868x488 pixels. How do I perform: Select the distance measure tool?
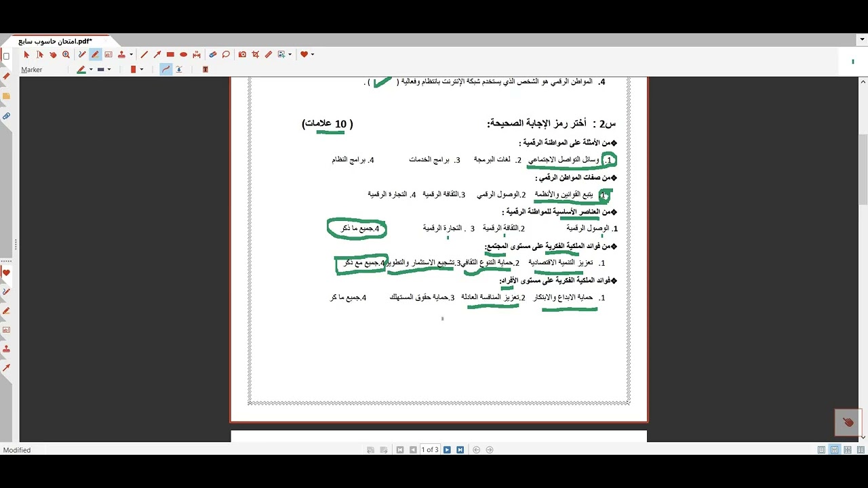pos(197,55)
